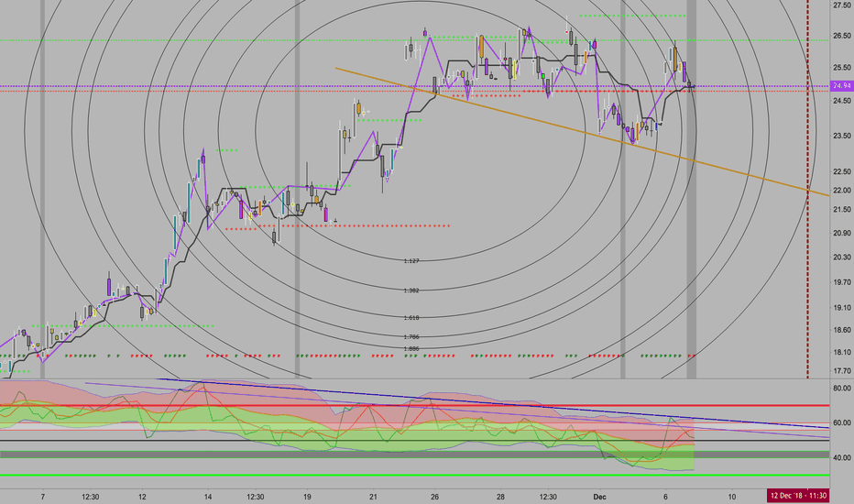Click the 18.10 price axis value
The width and height of the screenshot is (854, 504).
[841, 353]
